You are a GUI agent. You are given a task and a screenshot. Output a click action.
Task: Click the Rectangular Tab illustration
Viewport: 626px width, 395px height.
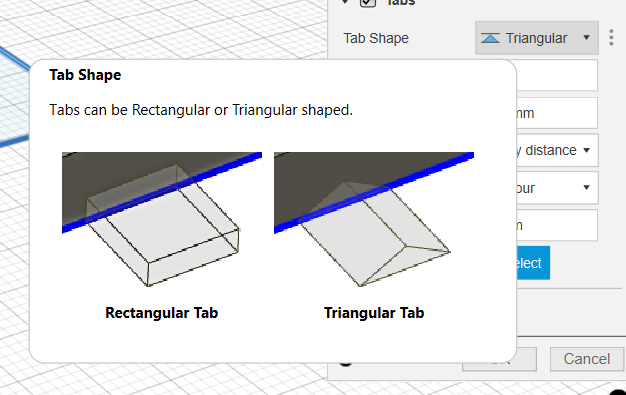pos(162,219)
